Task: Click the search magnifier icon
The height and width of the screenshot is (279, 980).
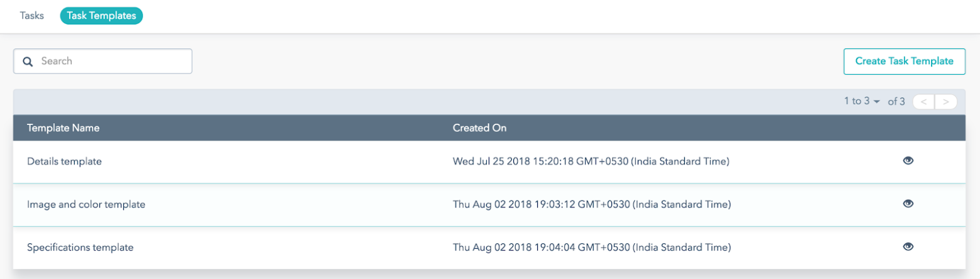Action: (28, 62)
